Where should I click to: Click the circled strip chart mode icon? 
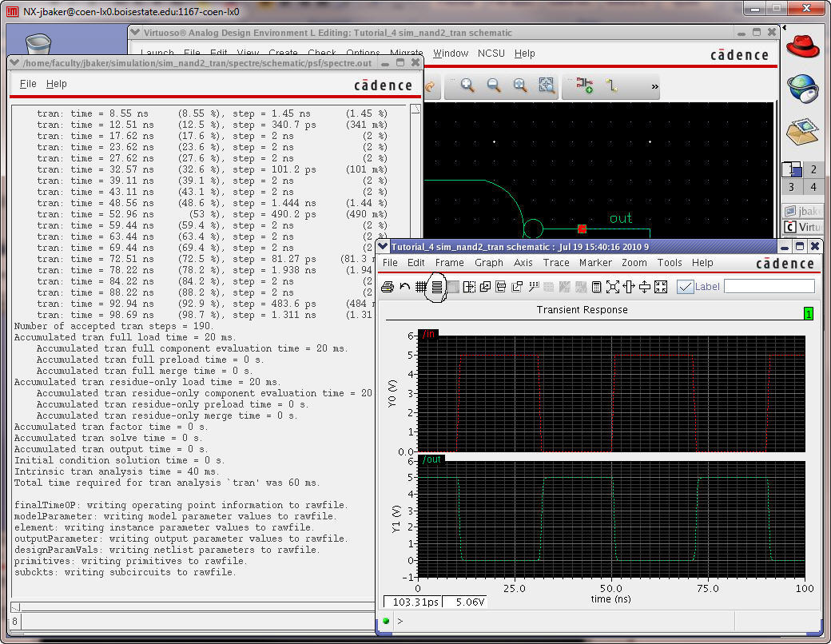tap(437, 287)
